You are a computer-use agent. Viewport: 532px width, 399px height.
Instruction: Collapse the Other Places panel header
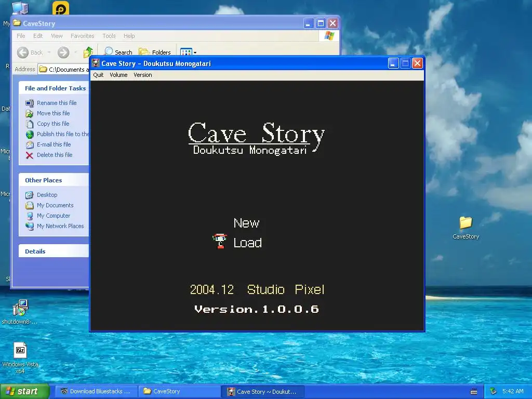coord(54,180)
